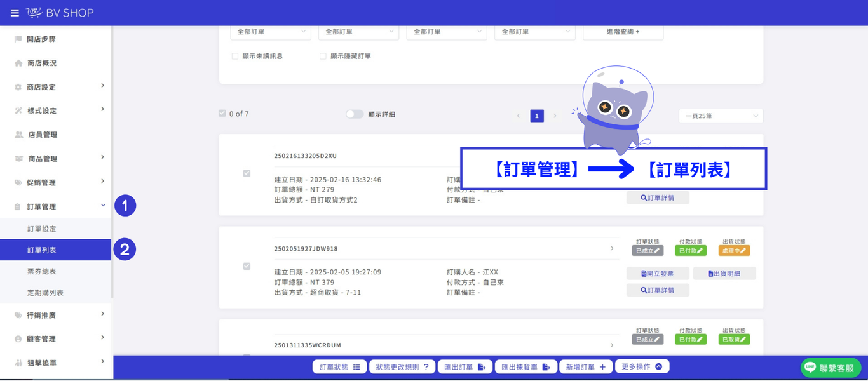Enable the 顯示隱藏訂單 checkbox
Screen dimensions: 868x381
(x=323, y=57)
